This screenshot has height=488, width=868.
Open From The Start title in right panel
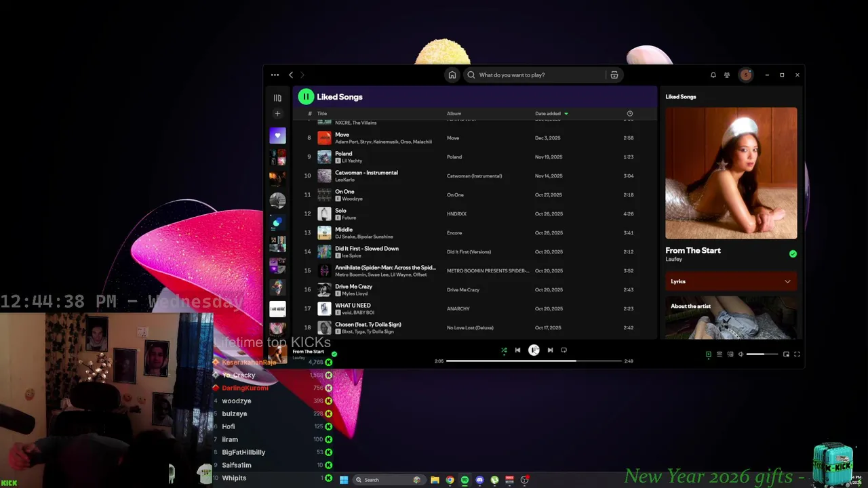click(693, 251)
